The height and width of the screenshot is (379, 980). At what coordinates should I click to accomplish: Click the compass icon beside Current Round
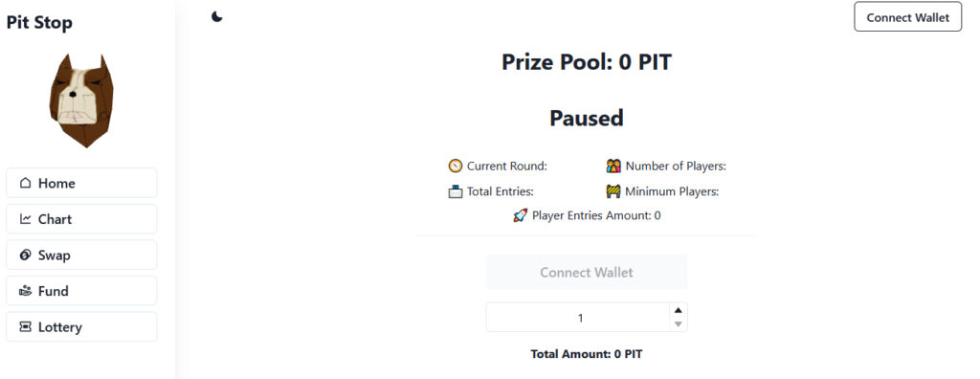point(455,166)
